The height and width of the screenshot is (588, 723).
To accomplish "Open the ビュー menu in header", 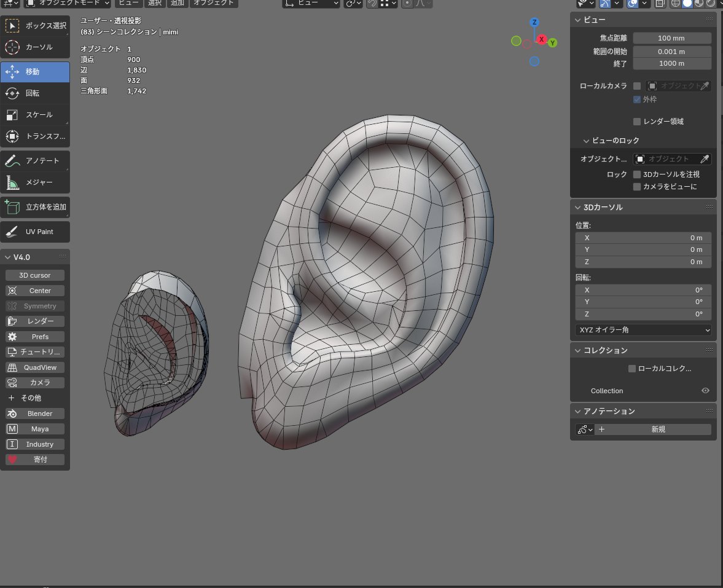I will pos(128,4).
